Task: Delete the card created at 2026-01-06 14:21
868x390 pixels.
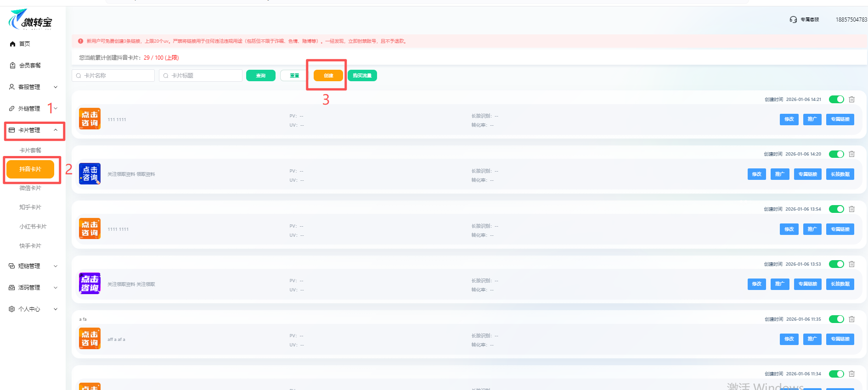Action: click(x=851, y=100)
